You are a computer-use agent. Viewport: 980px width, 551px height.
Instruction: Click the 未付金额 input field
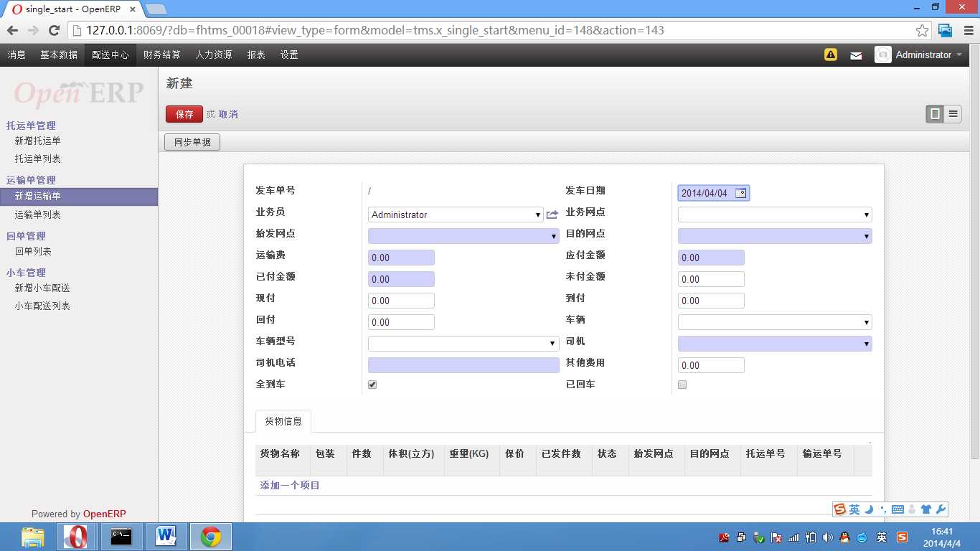coord(711,279)
